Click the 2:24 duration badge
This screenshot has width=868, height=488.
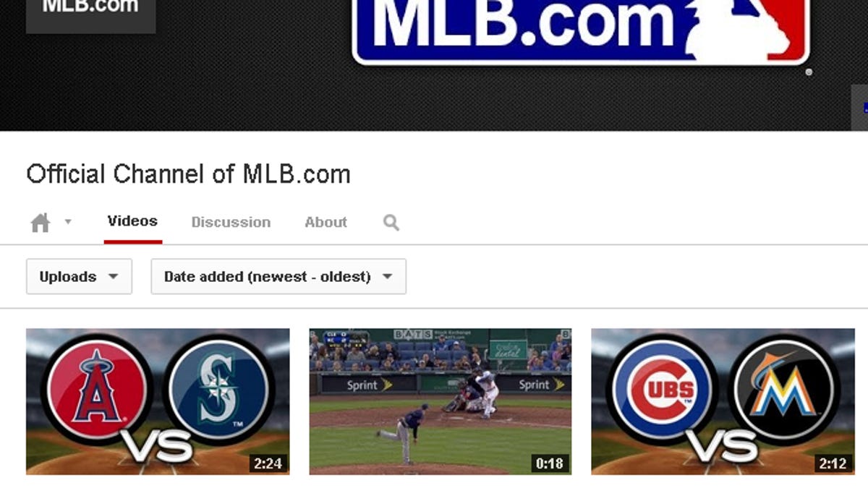(268, 463)
